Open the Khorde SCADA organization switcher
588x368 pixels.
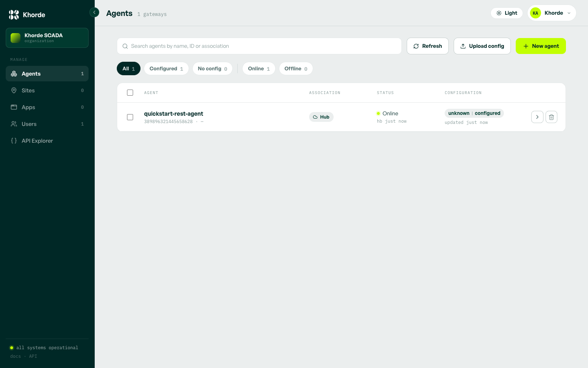pyautogui.click(x=47, y=38)
